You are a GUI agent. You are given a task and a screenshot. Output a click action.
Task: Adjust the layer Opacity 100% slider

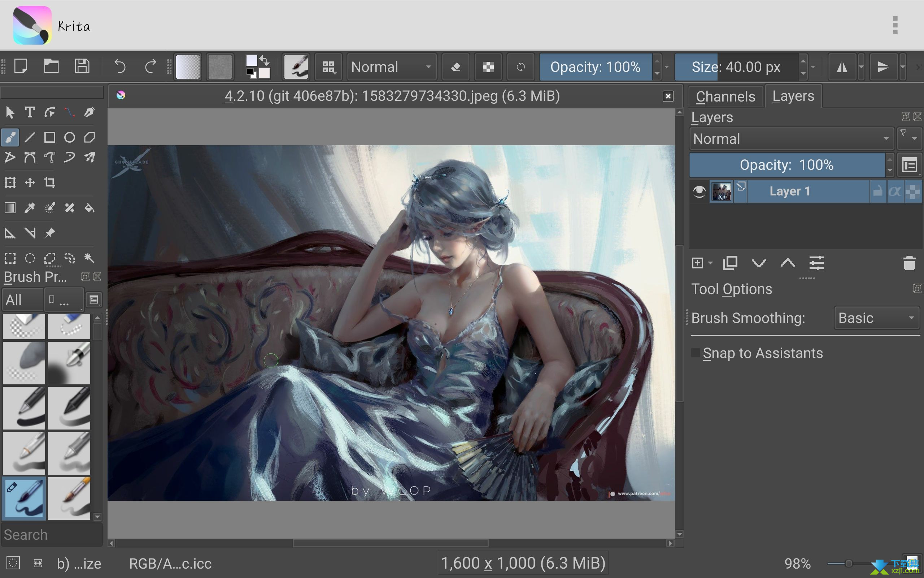[787, 165]
